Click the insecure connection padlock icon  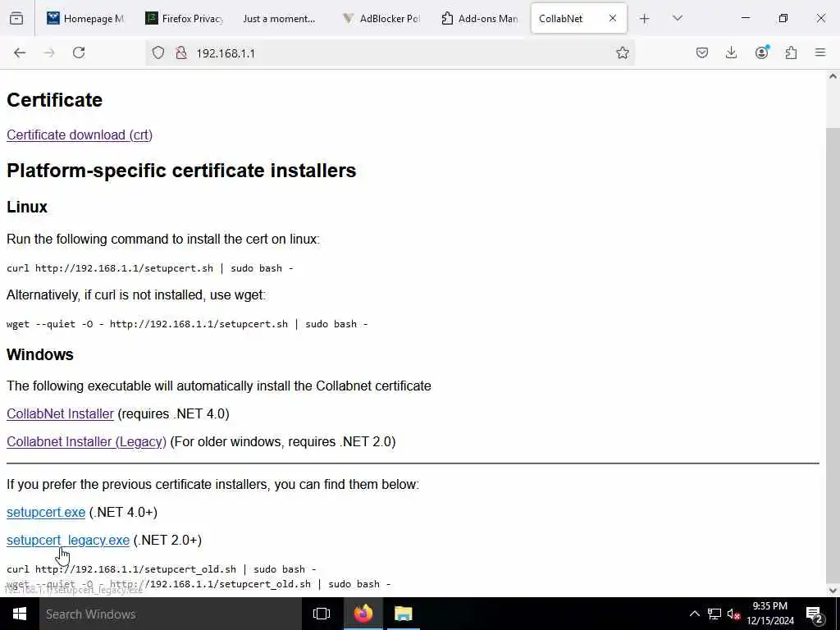click(x=181, y=52)
